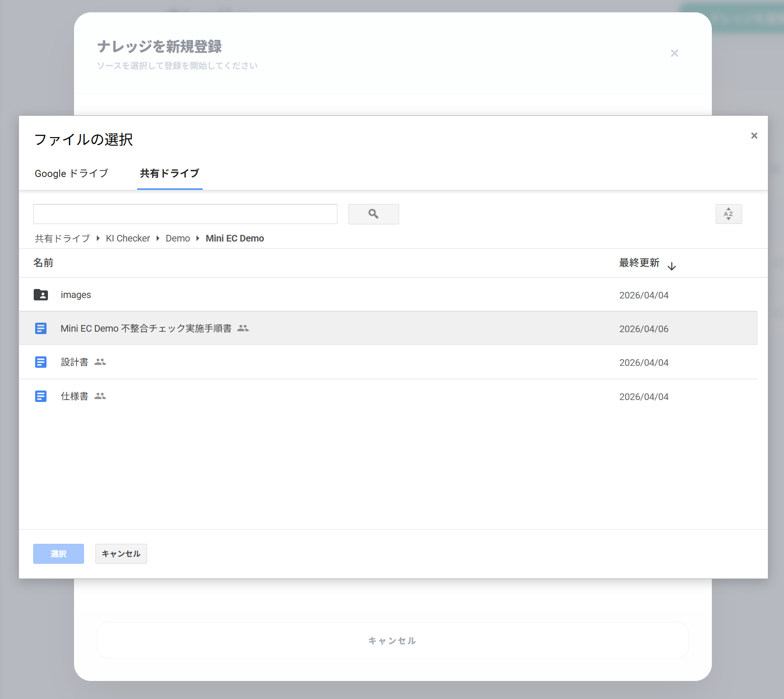Select the 仕様書 file row
Screen dimensions: 784x699
(x=332, y=396)
